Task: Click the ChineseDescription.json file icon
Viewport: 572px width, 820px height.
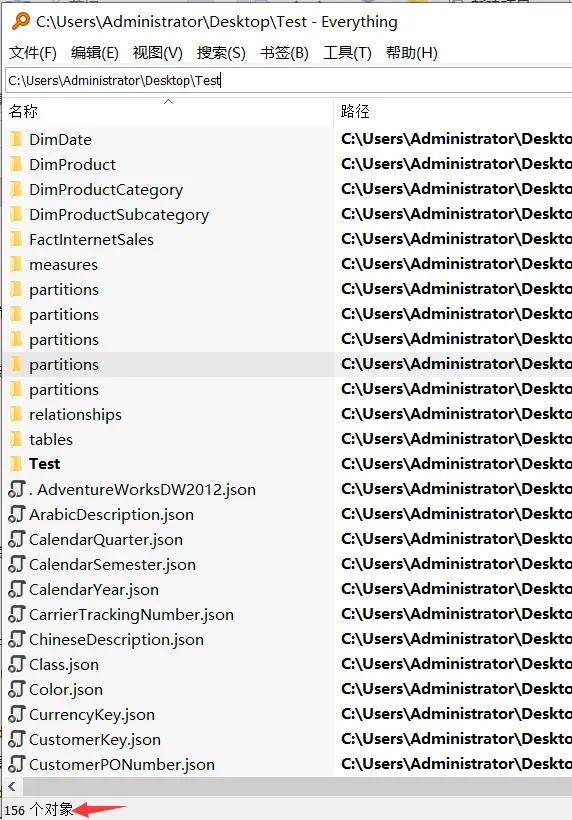Action: (x=16, y=640)
